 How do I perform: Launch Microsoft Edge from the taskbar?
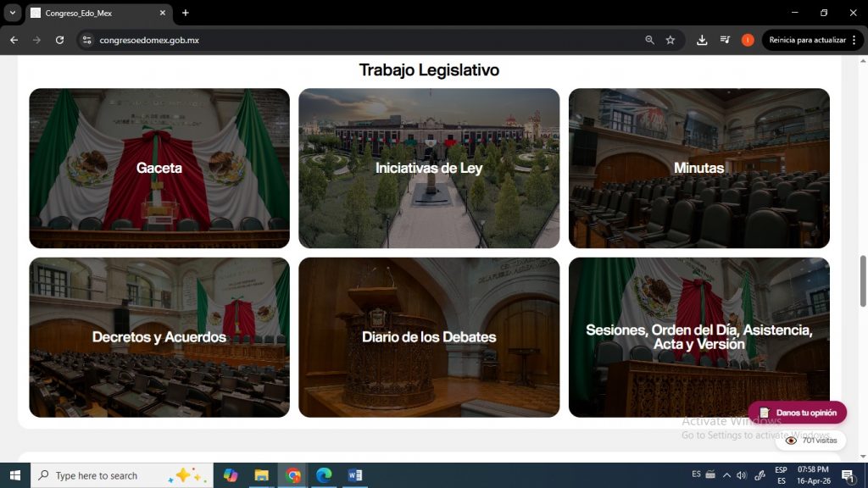click(x=324, y=475)
